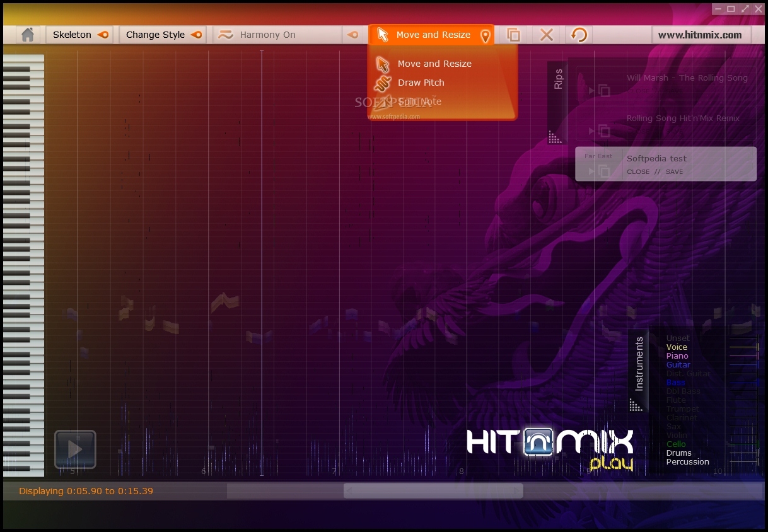This screenshot has width=768, height=532.
Task: Click the Move and Resize cursor icon in menu
Action: coord(382,64)
